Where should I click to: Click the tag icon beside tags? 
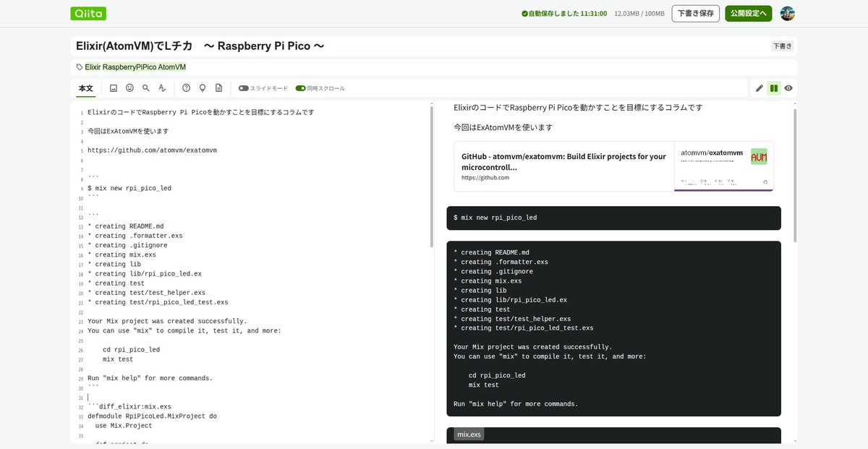(80, 67)
